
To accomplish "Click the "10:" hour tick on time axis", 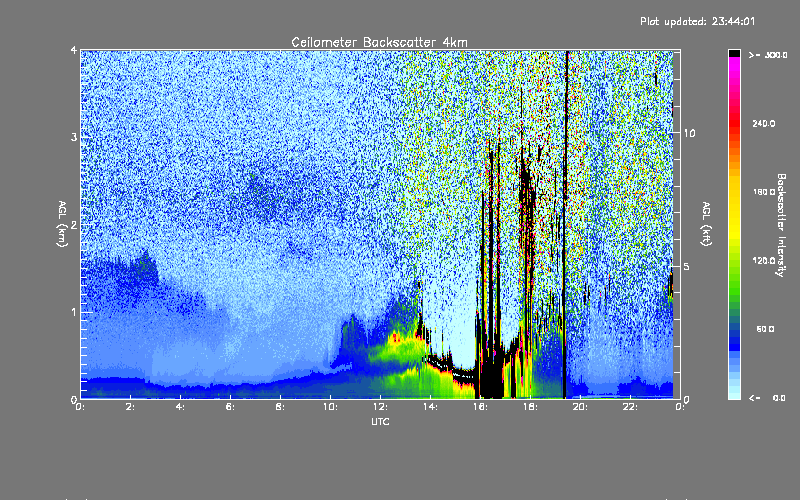I will tap(330, 407).
